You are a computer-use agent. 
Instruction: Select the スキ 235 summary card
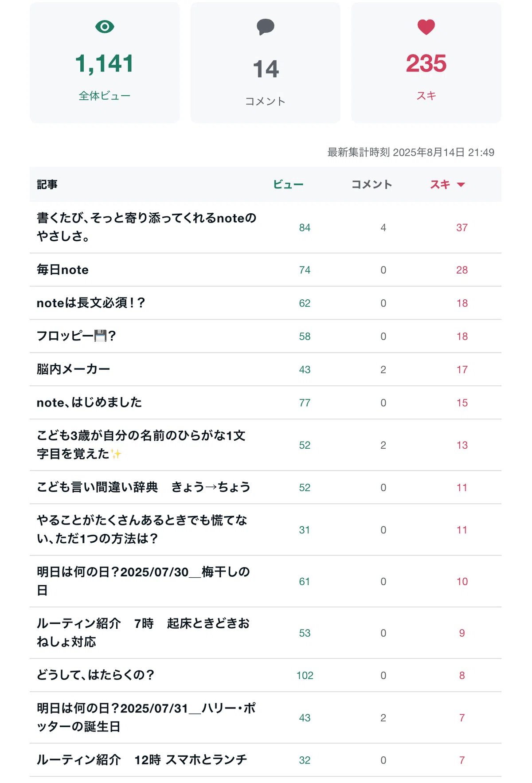pos(426,63)
